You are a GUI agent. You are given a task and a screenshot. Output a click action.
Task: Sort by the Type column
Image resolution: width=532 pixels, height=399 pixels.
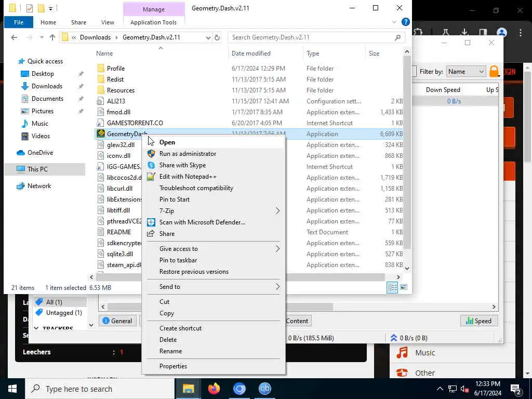(312, 54)
